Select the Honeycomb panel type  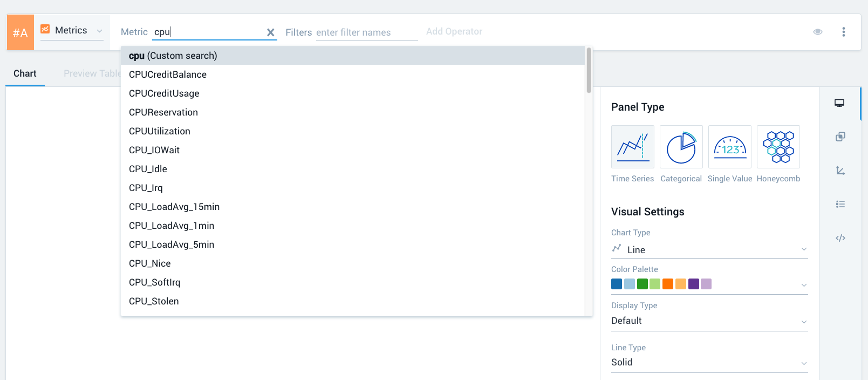point(778,147)
